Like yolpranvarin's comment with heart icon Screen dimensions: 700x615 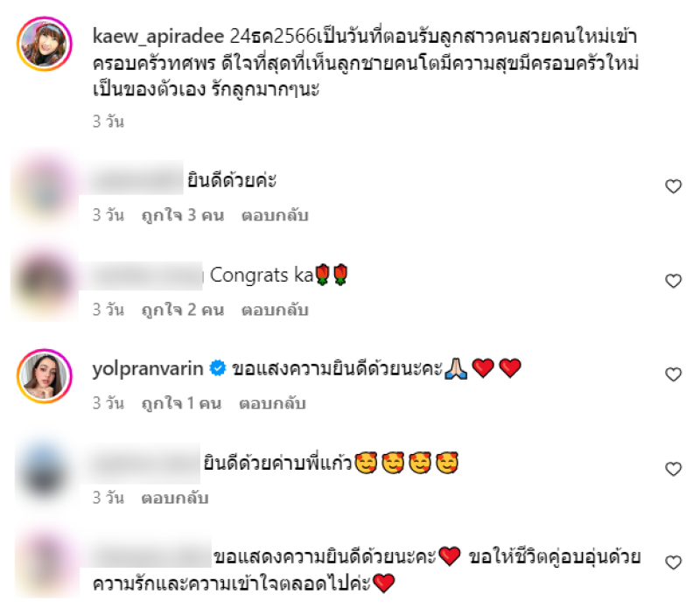click(x=673, y=374)
